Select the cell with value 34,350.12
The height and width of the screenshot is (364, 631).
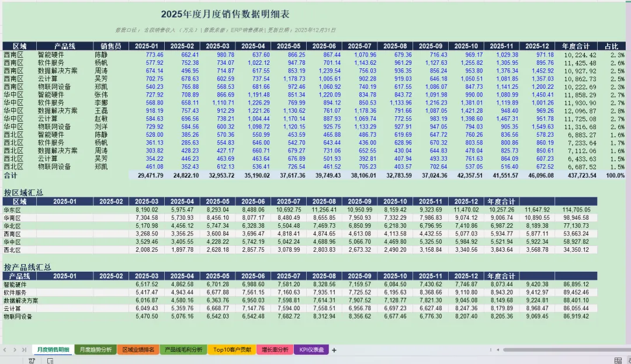click(x=577, y=249)
